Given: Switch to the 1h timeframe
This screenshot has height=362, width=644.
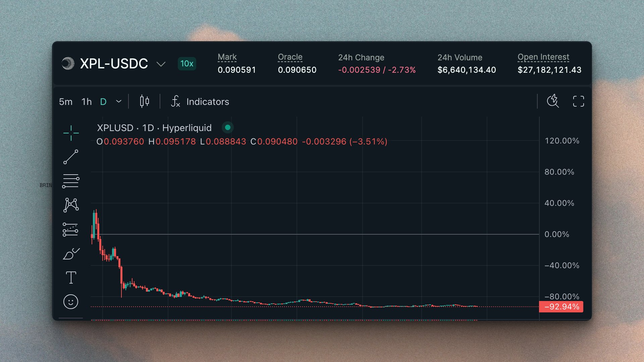Looking at the screenshot, I should point(87,102).
